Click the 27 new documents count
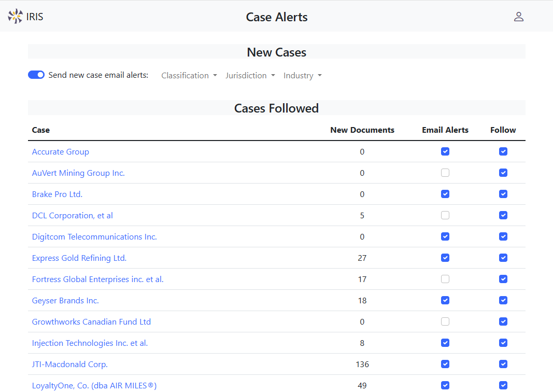 click(x=362, y=258)
